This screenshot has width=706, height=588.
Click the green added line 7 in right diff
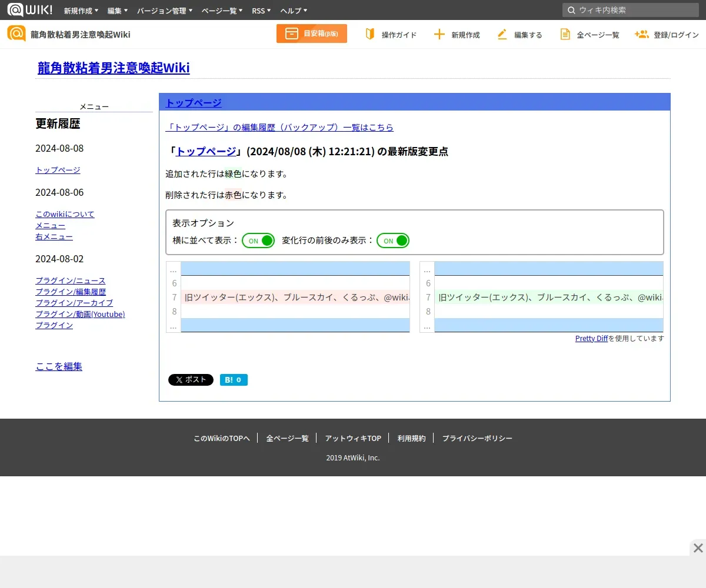tap(548, 298)
